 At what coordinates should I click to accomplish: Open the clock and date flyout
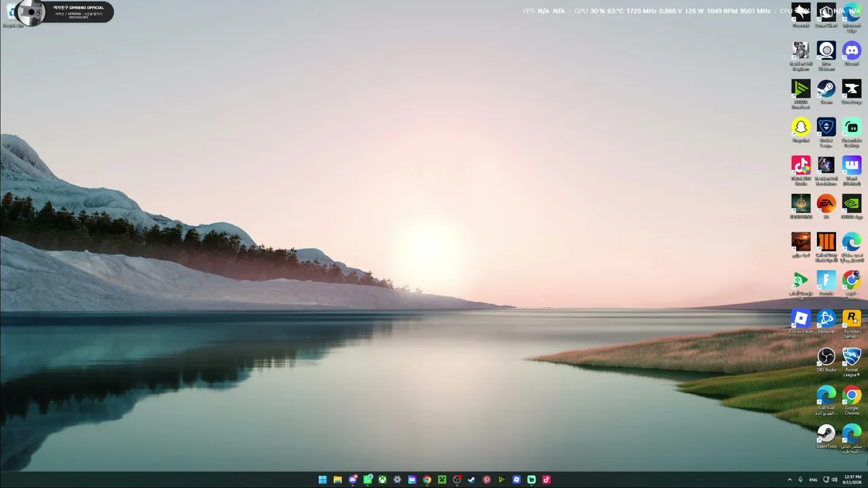pyautogui.click(x=853, y=480)
